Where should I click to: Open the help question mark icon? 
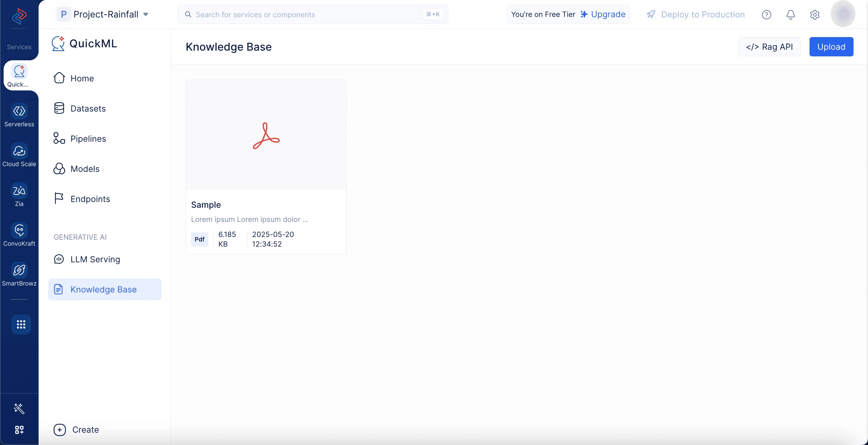pyautogui.click(x=766, y=14)
